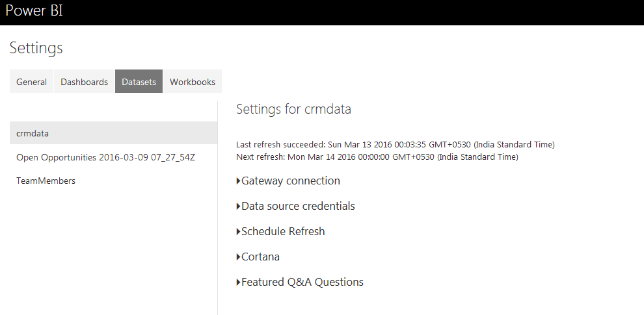Viewport: 644px width, 315px height.
Task: Click the triangle arrow beside Schedule Refresh
Action: (238, 232)
